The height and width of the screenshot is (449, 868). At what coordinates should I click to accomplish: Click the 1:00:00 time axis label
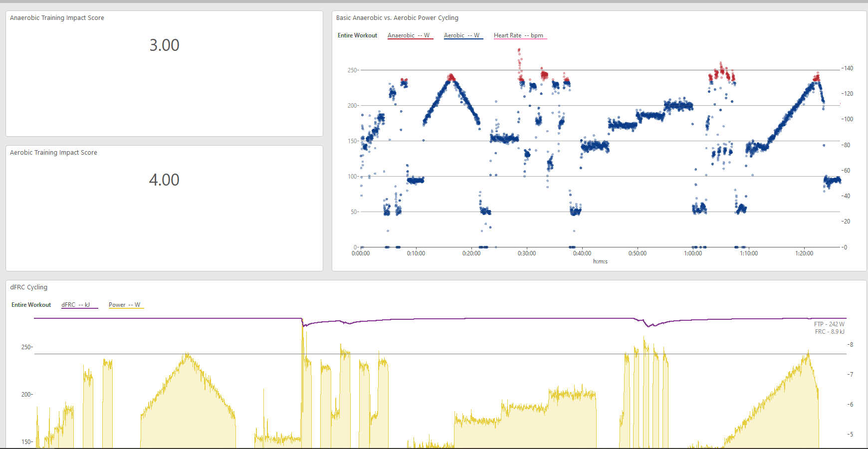pos(693,253)
